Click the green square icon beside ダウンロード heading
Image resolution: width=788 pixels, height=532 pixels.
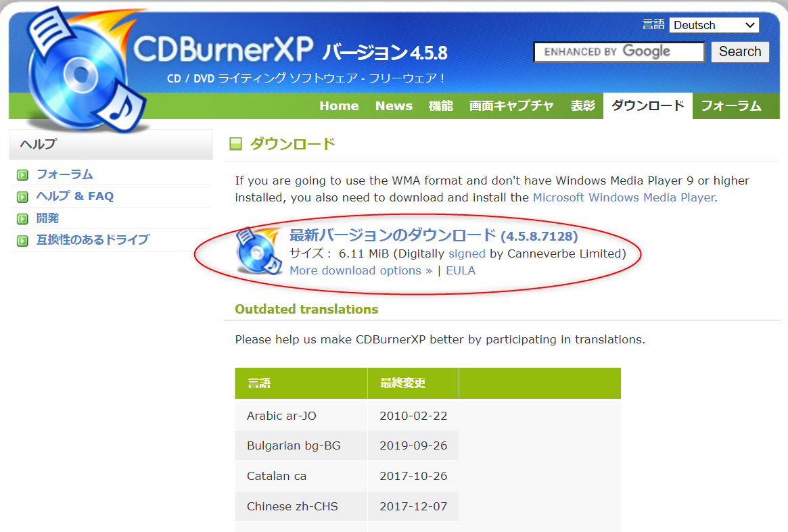tap(235, 144)
